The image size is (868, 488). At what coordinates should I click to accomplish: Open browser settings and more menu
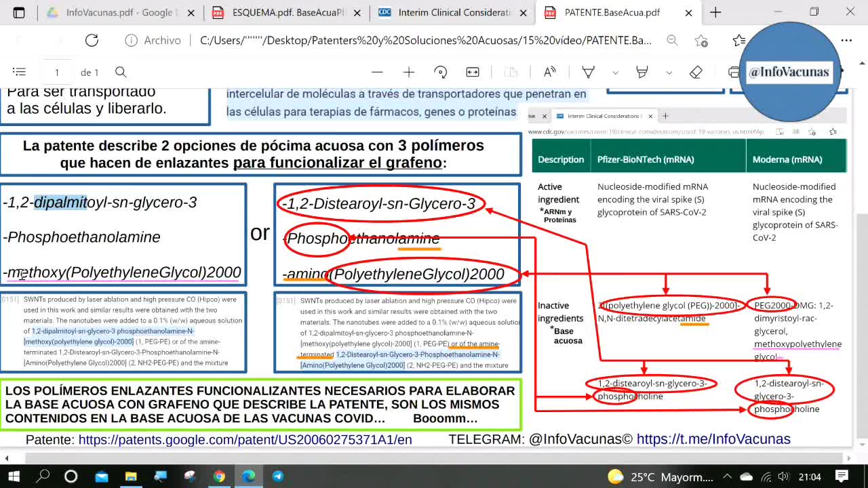[846, 41]
